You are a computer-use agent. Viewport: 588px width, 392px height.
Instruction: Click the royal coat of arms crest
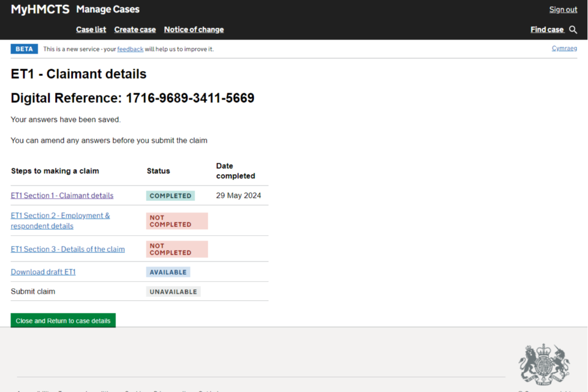click(x=544, y=364)
